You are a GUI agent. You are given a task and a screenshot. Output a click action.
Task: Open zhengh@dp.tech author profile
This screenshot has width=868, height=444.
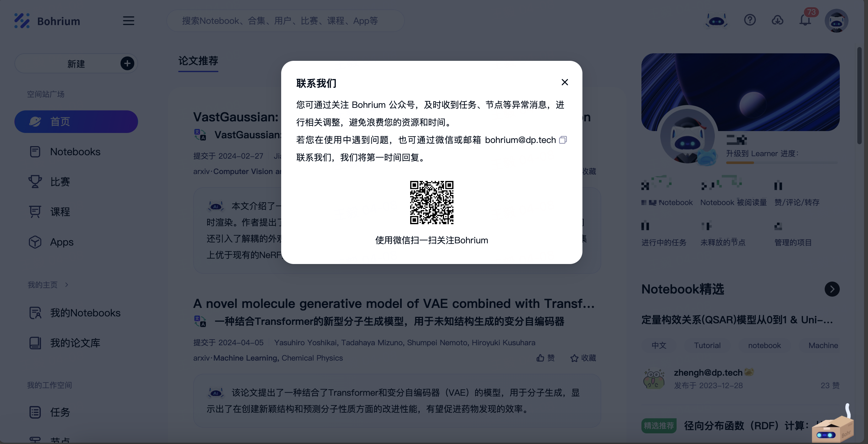(708, 372)
